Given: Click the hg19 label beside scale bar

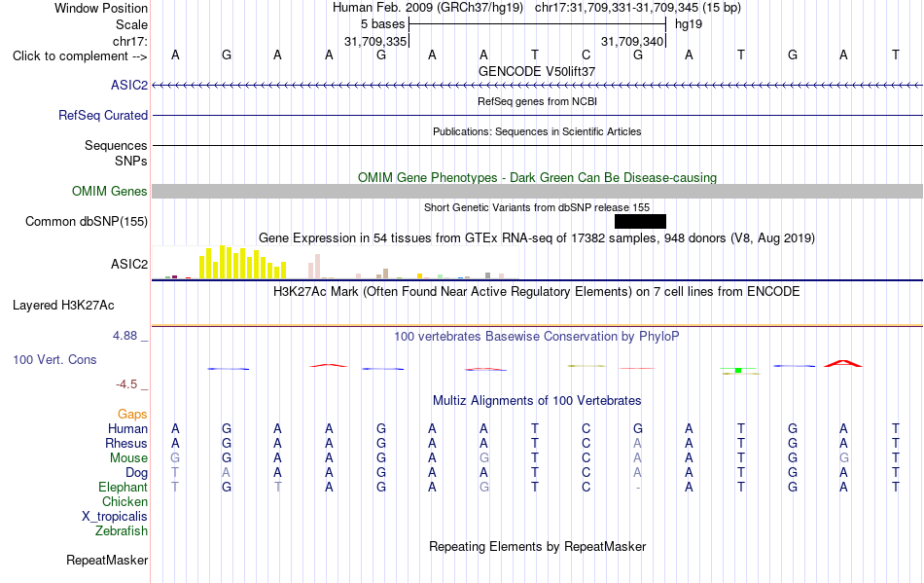Looking at the screenshot, I should (689, 24).
